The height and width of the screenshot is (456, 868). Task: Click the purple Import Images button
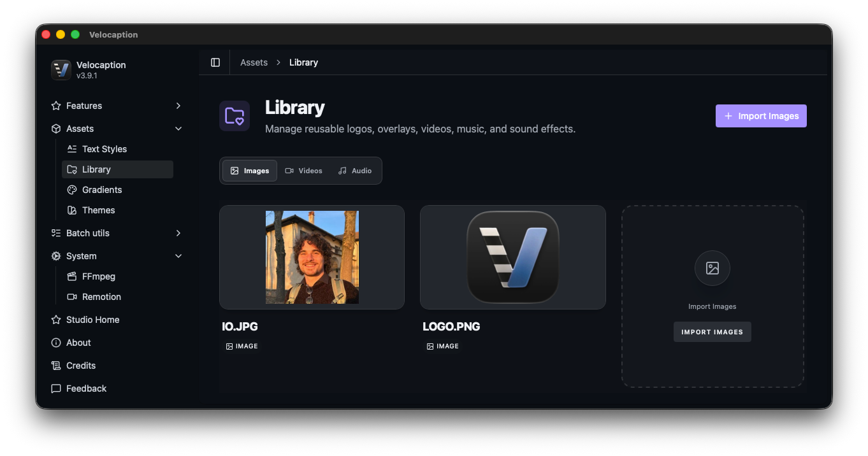pyautogui.click(x=761, y=116)
